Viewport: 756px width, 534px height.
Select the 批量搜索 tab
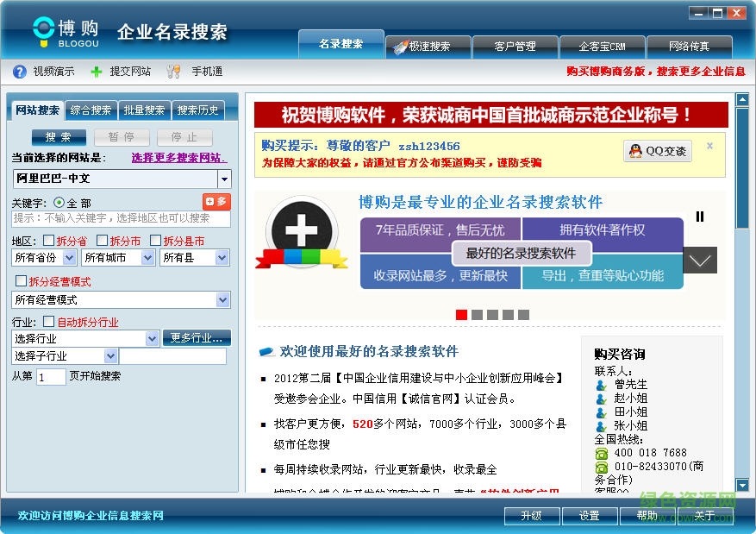[x=144, y=110]
